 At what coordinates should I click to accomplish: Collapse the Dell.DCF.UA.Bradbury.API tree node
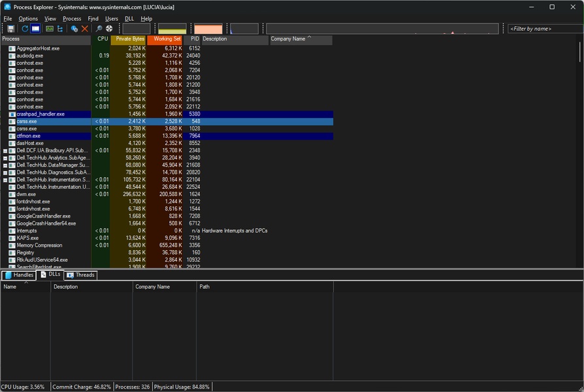click(x=5, y=151)
